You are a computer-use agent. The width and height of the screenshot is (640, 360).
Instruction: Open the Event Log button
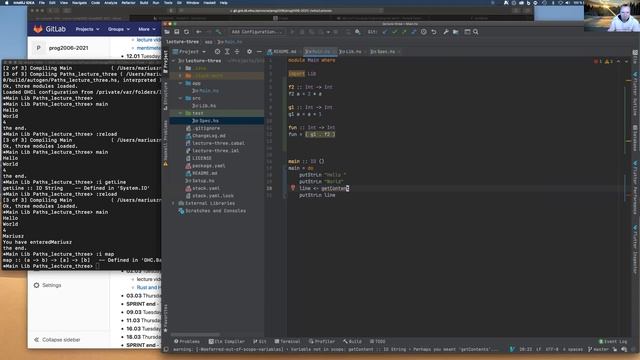tap(613, 341)
